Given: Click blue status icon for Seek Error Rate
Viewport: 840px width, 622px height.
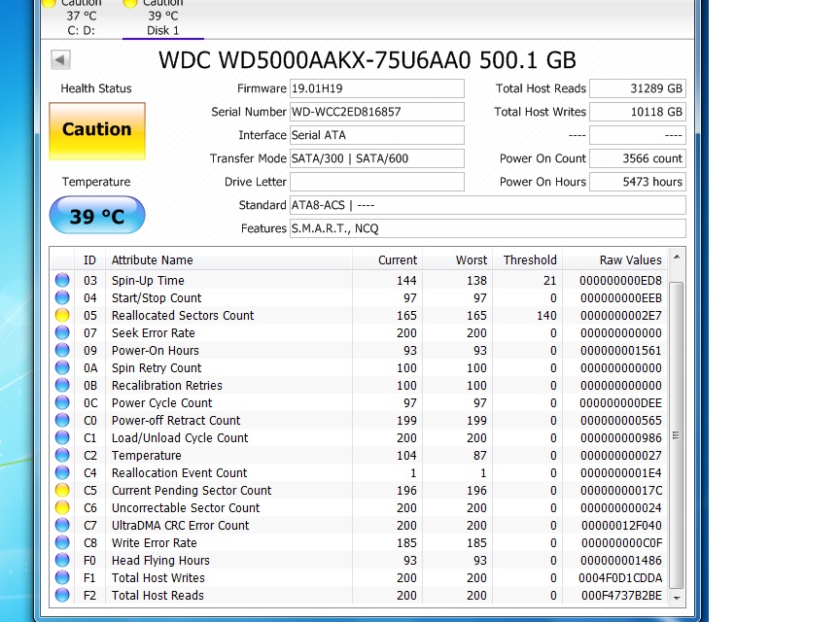Looking at the screenshot, I should (62, 332).
